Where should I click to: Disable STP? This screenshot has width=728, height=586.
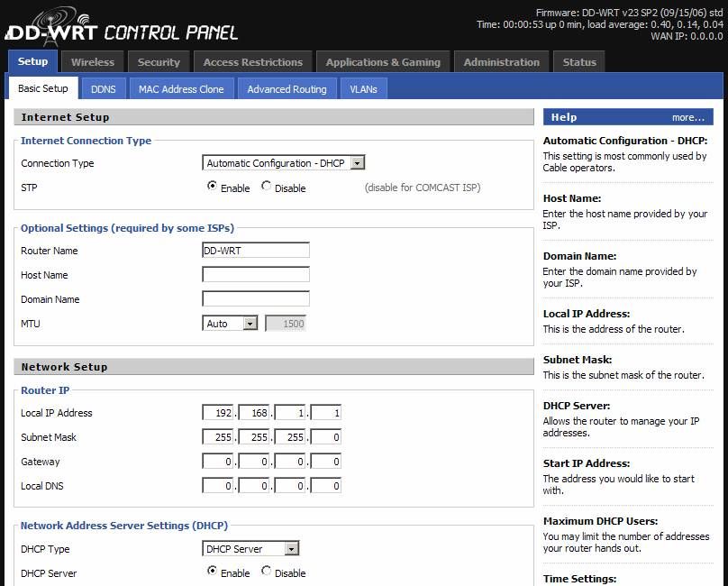(x=268, y=188)
